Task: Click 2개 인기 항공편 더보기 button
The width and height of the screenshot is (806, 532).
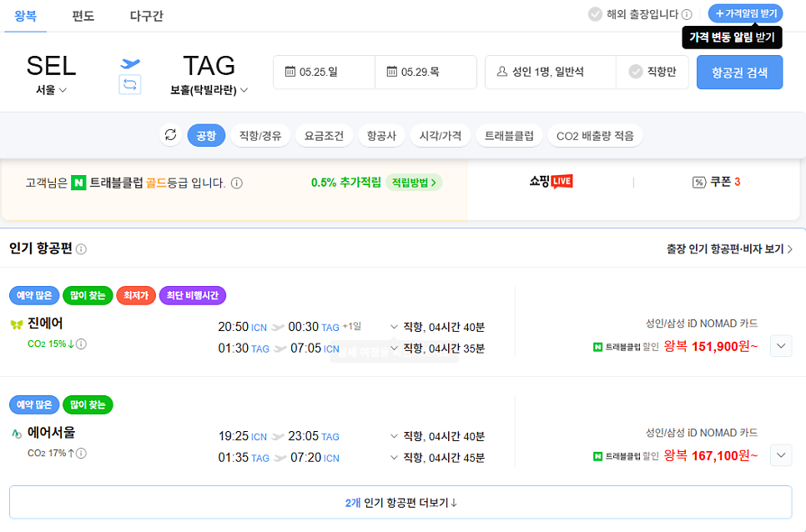Action: tap(400, 502)
